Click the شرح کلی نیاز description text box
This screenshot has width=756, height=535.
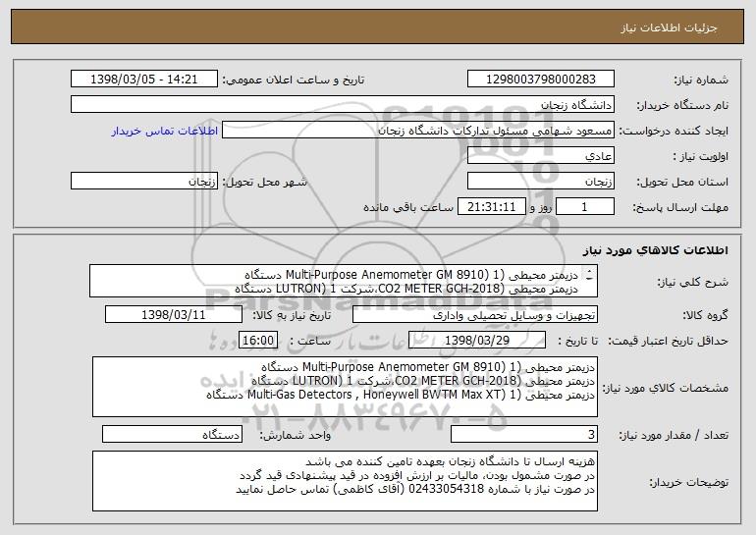[344, 281]
